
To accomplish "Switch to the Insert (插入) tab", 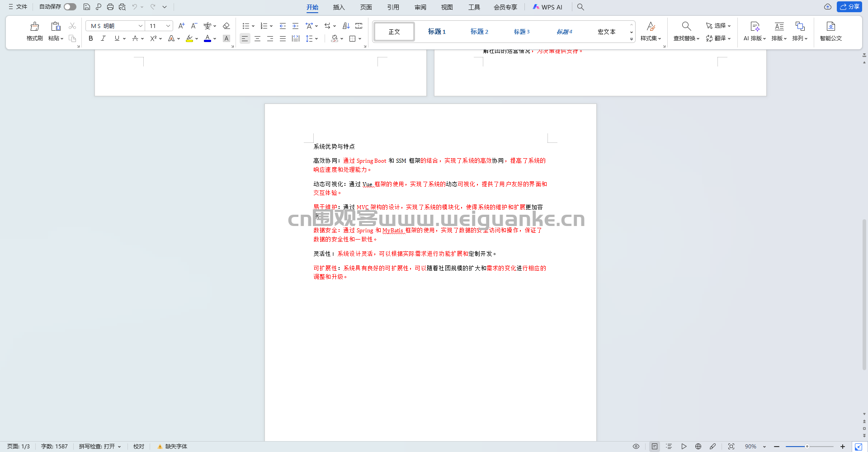I will coord(339,7).
